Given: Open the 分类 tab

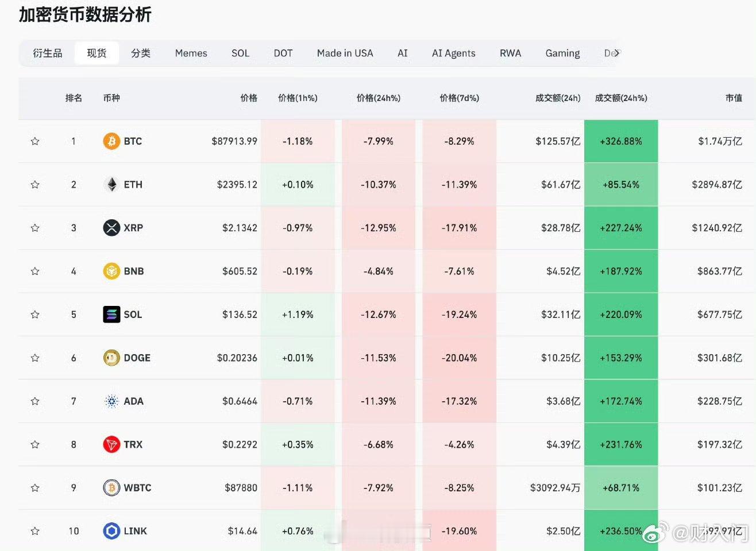Looking at the screenshot, I should (x=141, y=53).
